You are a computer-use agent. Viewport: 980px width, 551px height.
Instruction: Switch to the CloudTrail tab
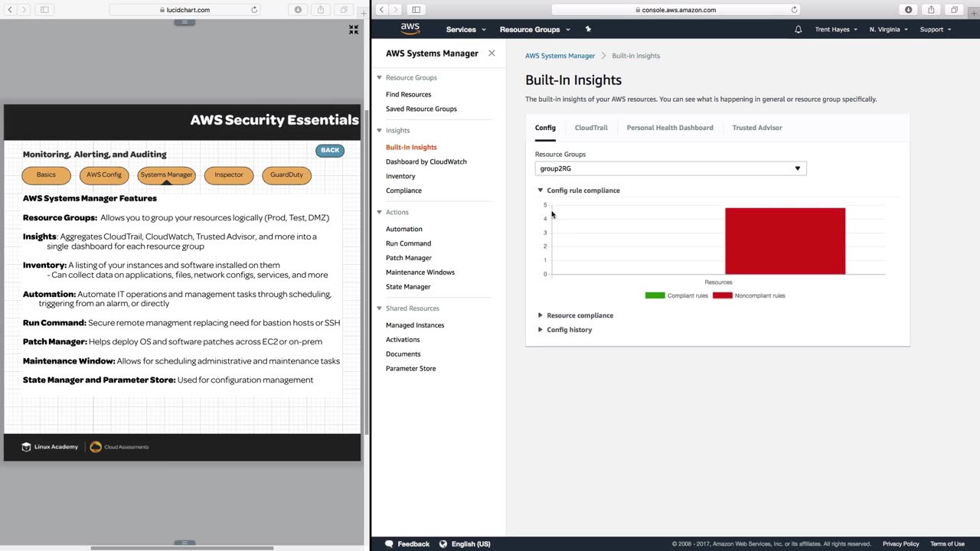591,128
